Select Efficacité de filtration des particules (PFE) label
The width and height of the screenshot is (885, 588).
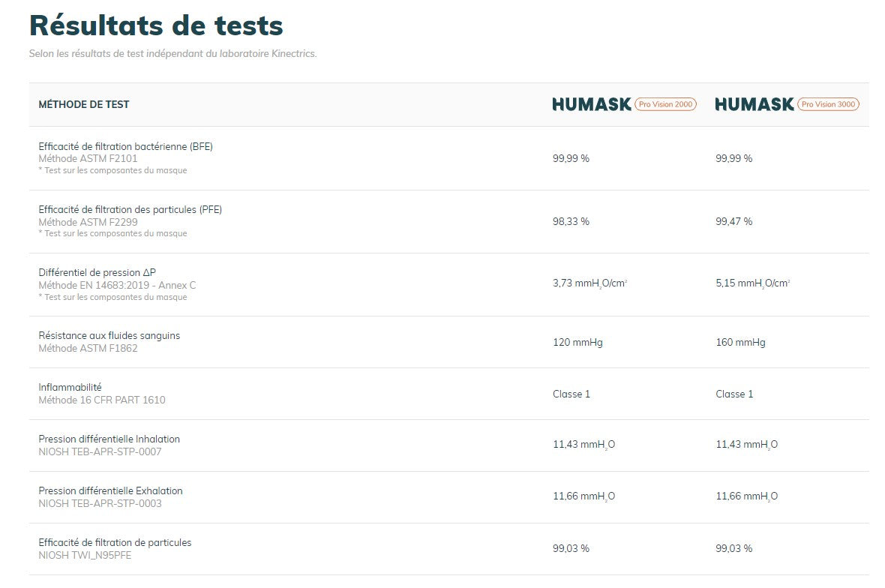point(130,209)
